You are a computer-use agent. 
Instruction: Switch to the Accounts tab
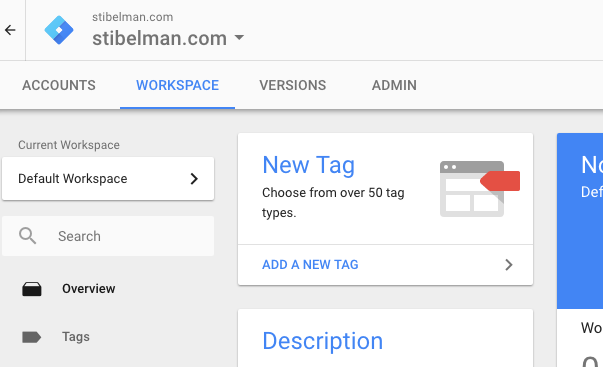point(59,85)
